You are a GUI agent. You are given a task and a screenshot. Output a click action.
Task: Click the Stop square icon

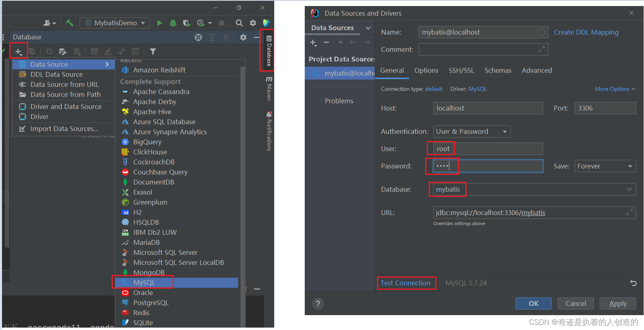[222, 23]
